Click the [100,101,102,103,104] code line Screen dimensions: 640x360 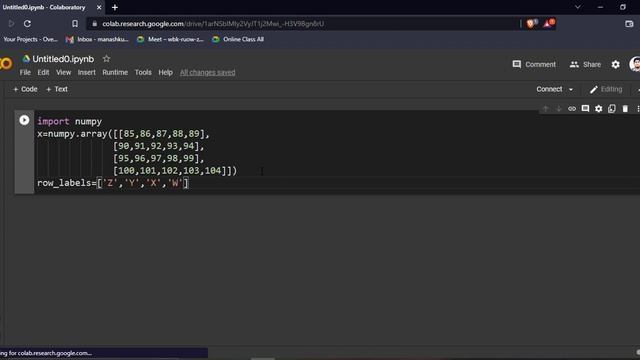pyautogui.click(x=175, y=171)
